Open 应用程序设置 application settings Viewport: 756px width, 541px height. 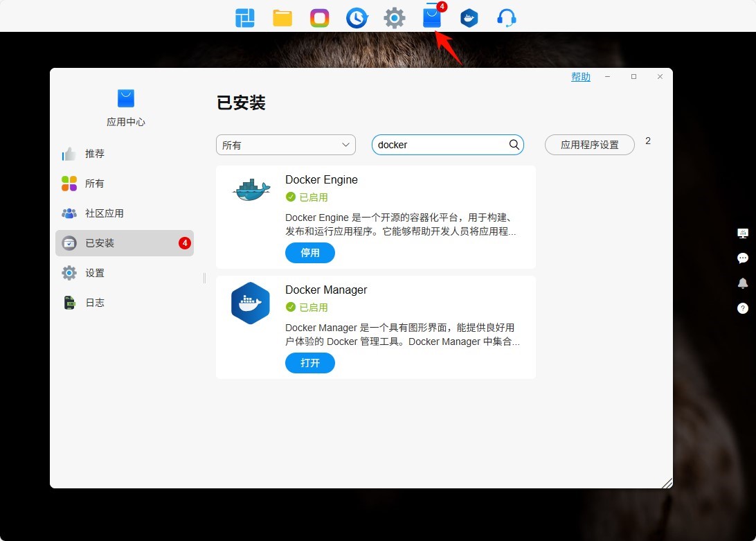(x=590, y=145)
